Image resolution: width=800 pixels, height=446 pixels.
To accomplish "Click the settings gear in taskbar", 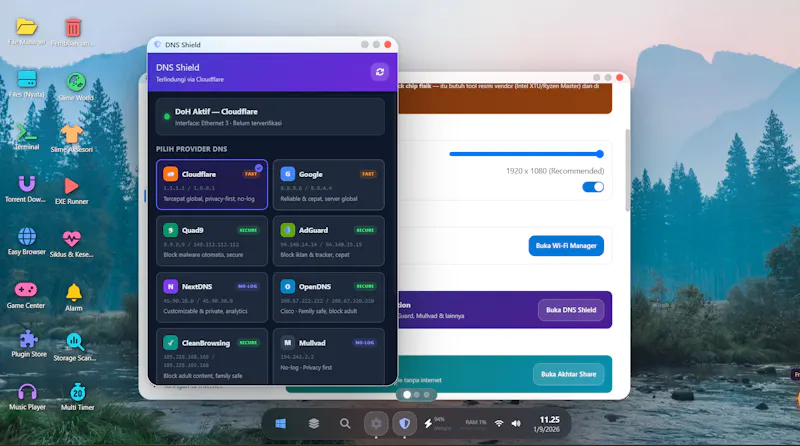I will point(376,424).
